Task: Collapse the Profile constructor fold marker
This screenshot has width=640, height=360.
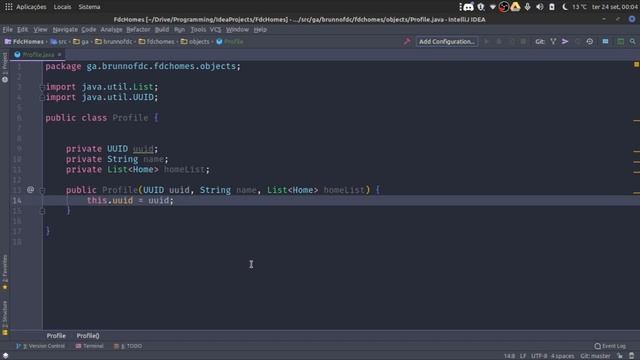Action: tap(42, 190)
